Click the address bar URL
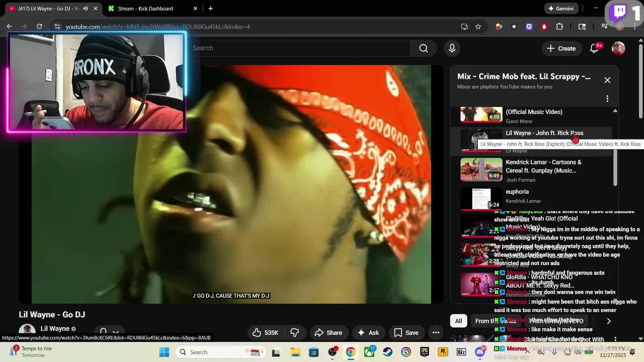 pos(157,27)
